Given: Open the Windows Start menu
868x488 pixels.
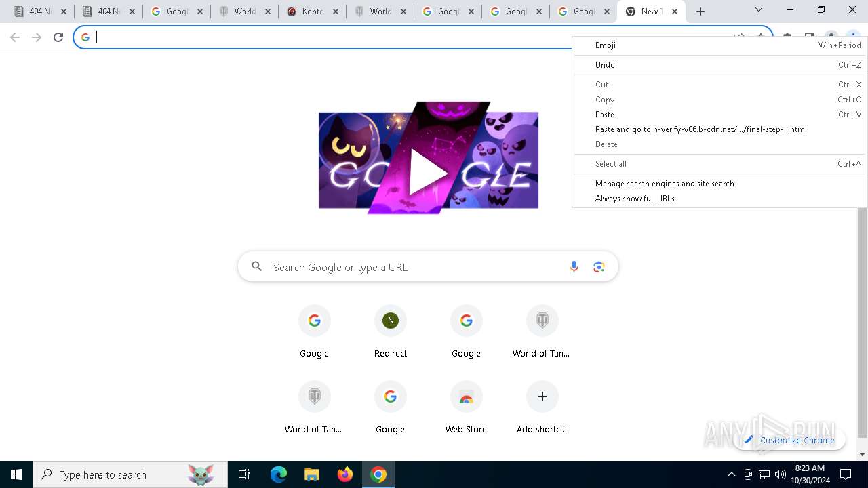Looking at the screenshot, I should [16, 474].
